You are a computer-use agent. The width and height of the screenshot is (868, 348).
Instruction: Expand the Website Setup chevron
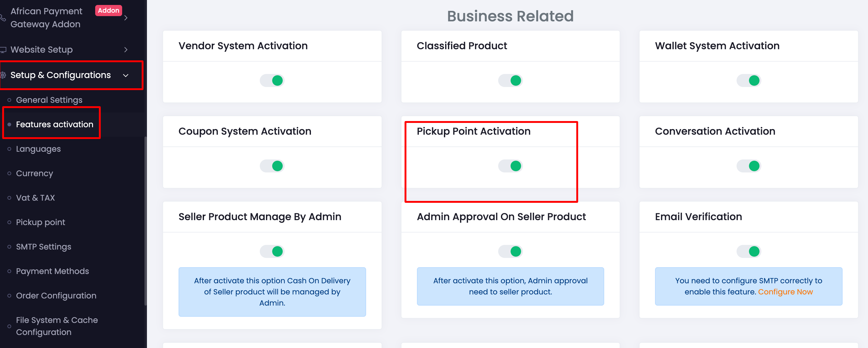(126, 50)
